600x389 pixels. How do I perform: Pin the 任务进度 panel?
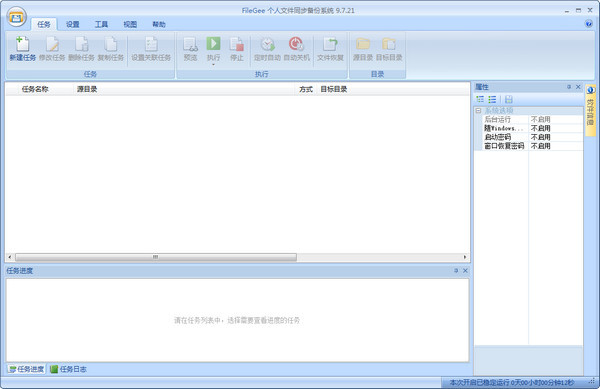(456, 270)
